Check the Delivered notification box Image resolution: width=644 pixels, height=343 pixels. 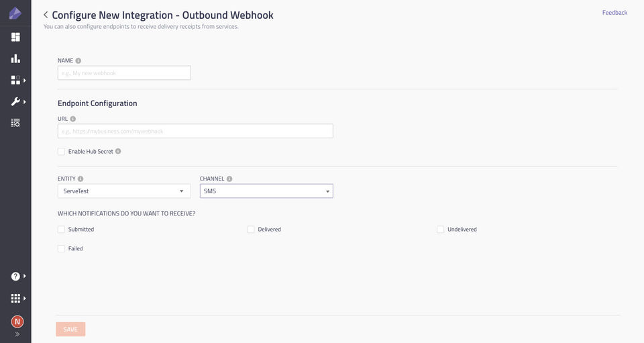point(251,230)
